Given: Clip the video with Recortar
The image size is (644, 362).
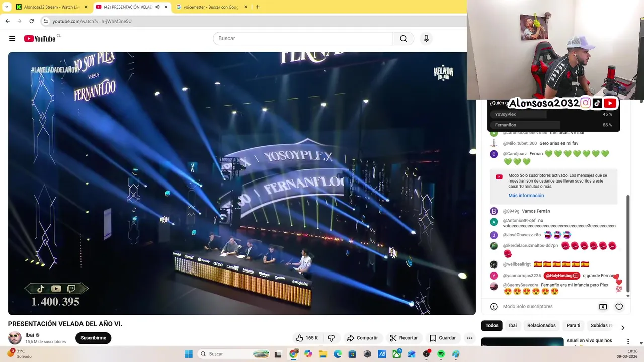Looking at the screenshot, I should (x=404, y=338).
